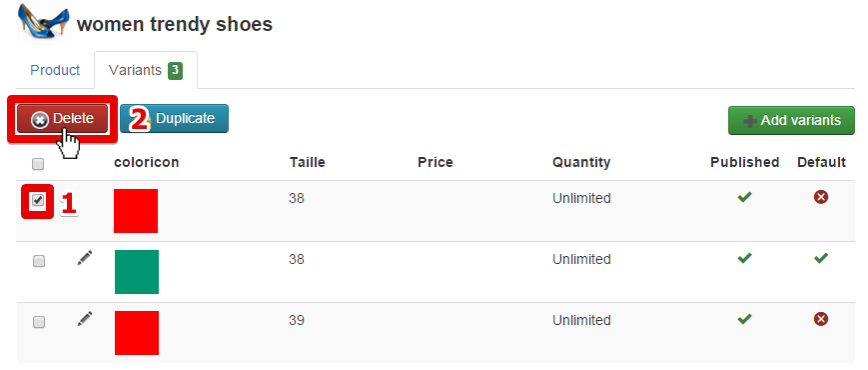The height and width of the screenshot is (370, 868).
Task: Click the green color swatch
Action: point(137,272)
